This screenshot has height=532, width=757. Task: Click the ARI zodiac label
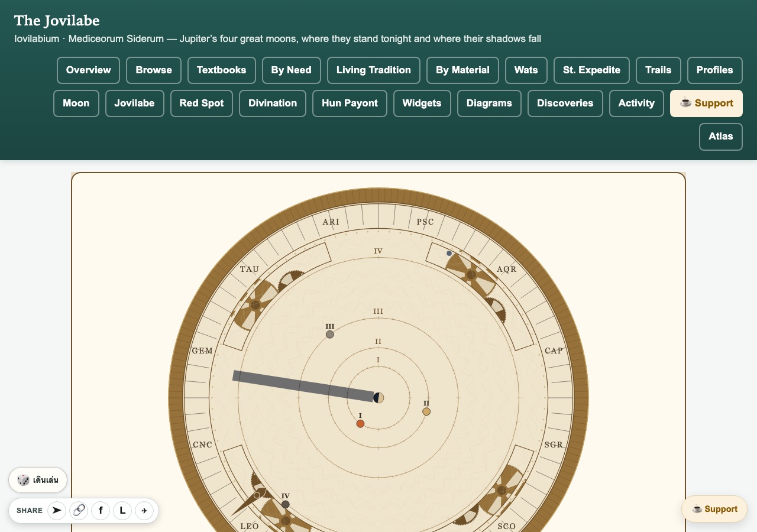(x=331, y=222)
